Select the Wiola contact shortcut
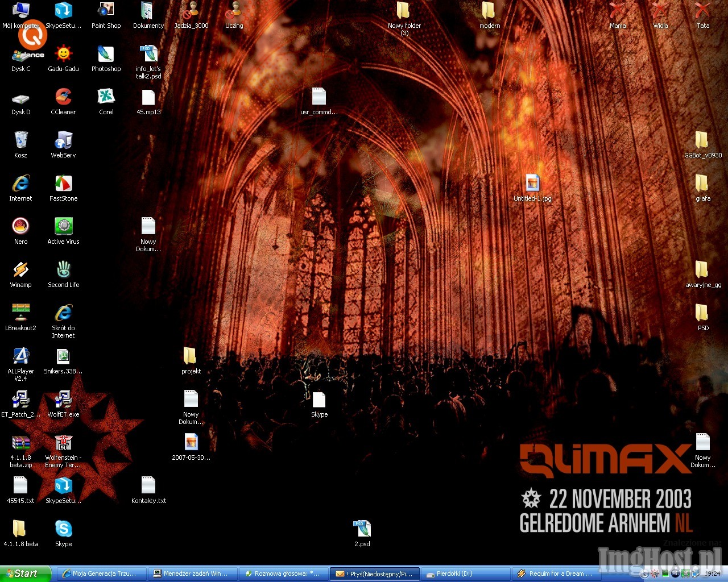Screen dimensions: 728x582 [660, 15]
